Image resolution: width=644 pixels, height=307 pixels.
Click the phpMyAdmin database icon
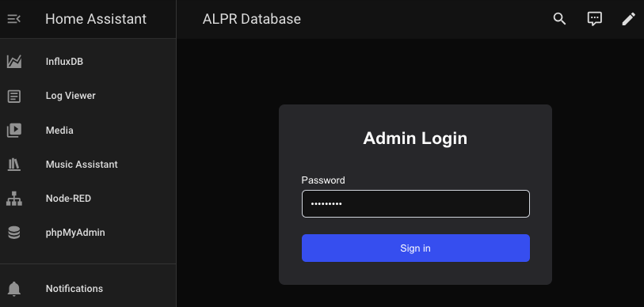(14, 233)
